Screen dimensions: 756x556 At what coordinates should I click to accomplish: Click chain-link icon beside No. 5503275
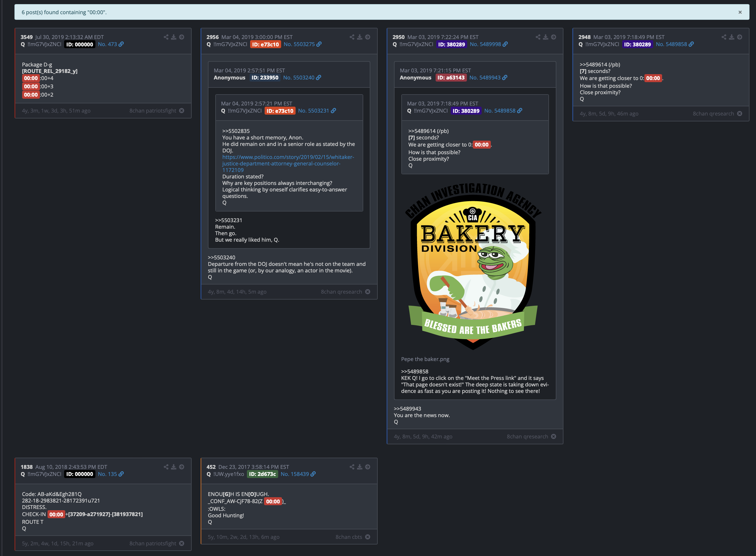pos(319,44)
